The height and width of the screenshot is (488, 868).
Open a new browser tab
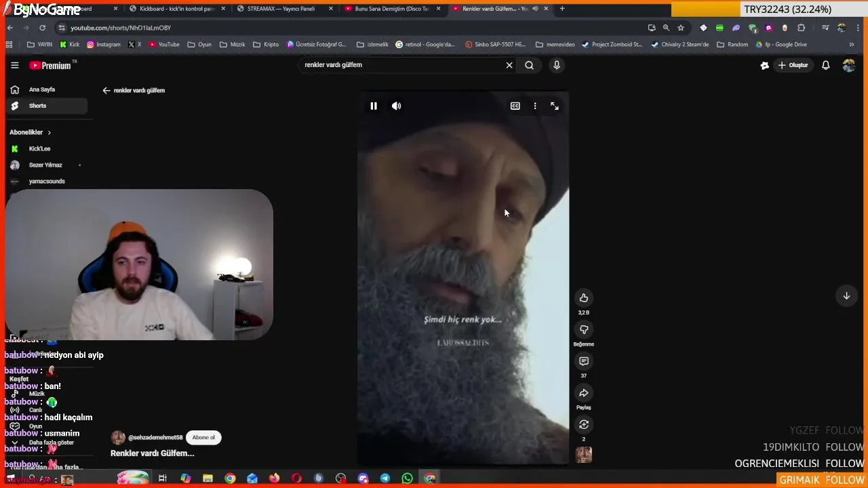(x=562, y=9)
